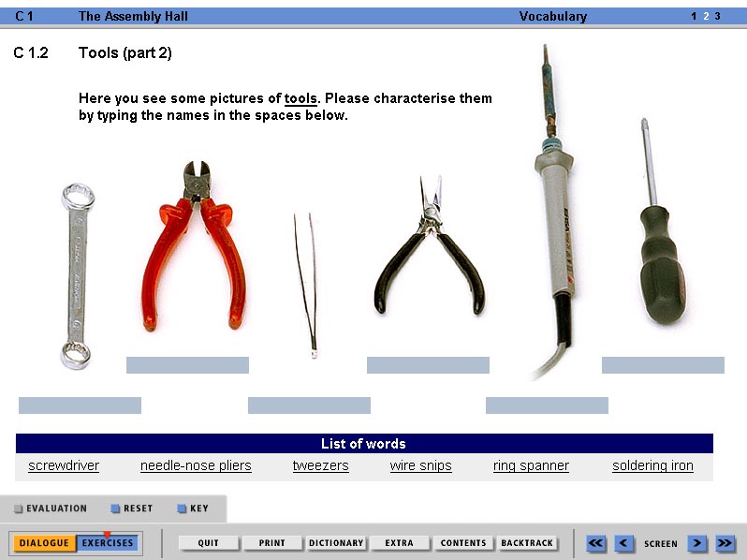Quit the program
747x560 pixels.
pos(208,543)
